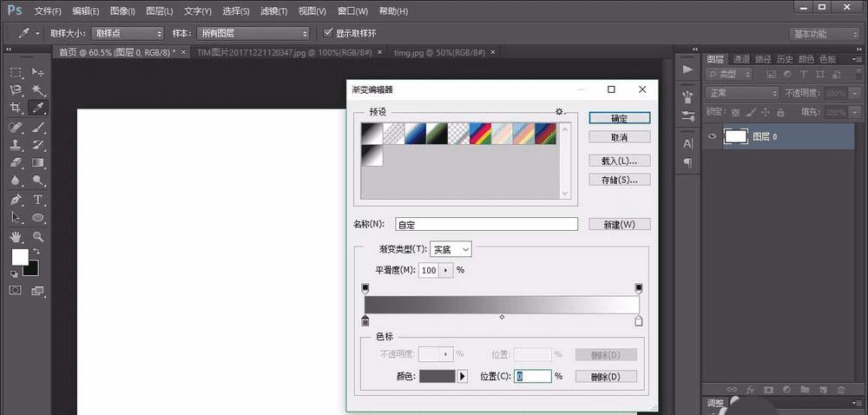
Task: Change the screen mode
Action: pos(37,290)
